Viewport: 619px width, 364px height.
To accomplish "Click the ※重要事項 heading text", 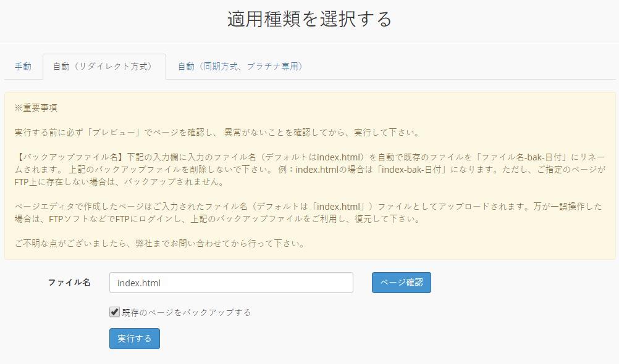I will (x=36, y=108).
